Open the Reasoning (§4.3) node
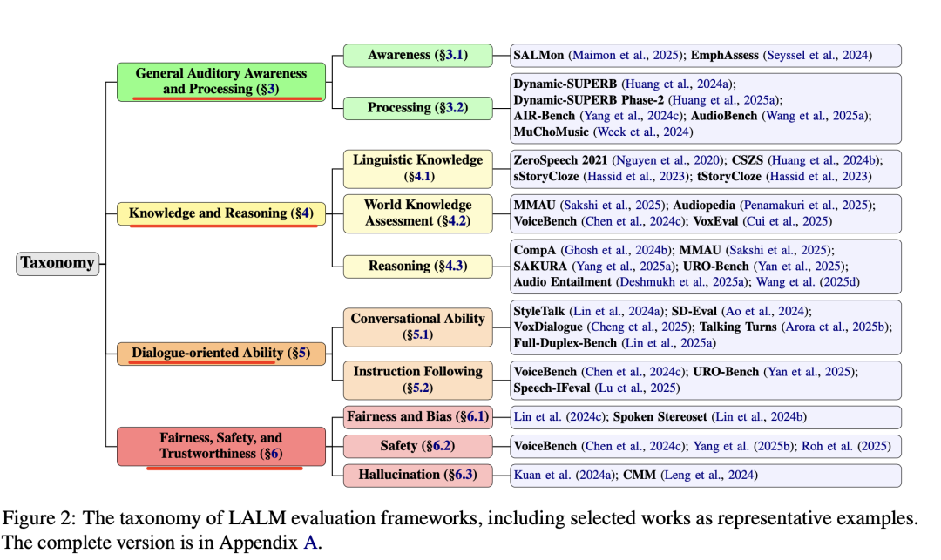941x560 pixels. 417,267
